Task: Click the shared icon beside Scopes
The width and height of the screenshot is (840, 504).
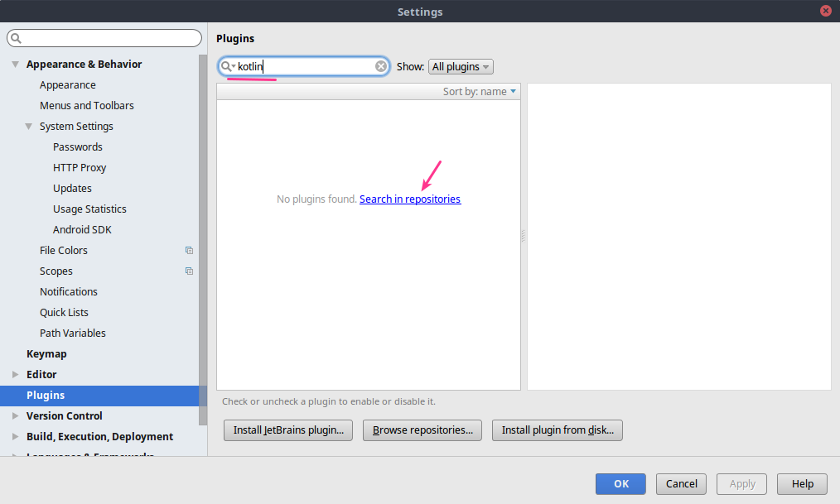Action: [x=189, y=271]
